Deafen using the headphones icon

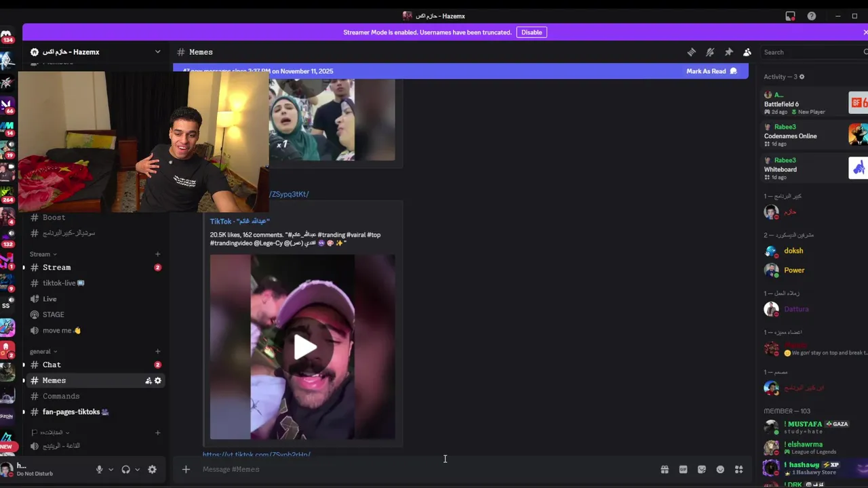coord(125,469)
